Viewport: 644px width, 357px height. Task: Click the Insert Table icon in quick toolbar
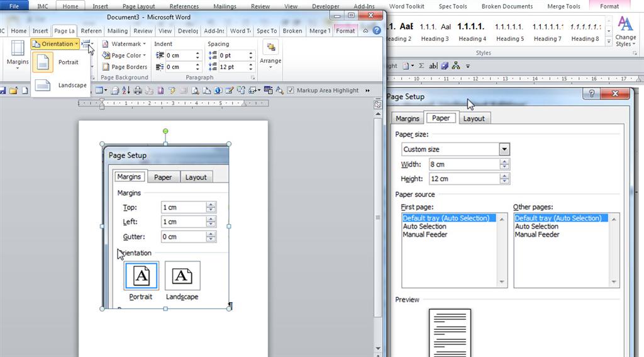pos(101,91)
